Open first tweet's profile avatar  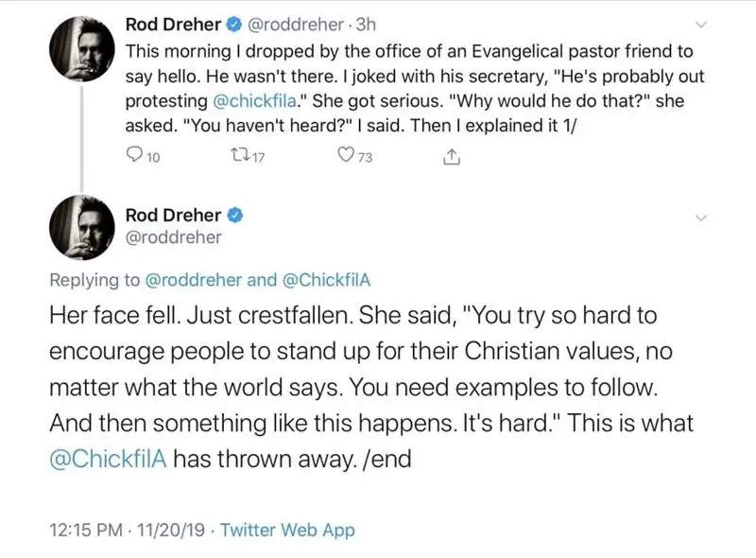84,47
